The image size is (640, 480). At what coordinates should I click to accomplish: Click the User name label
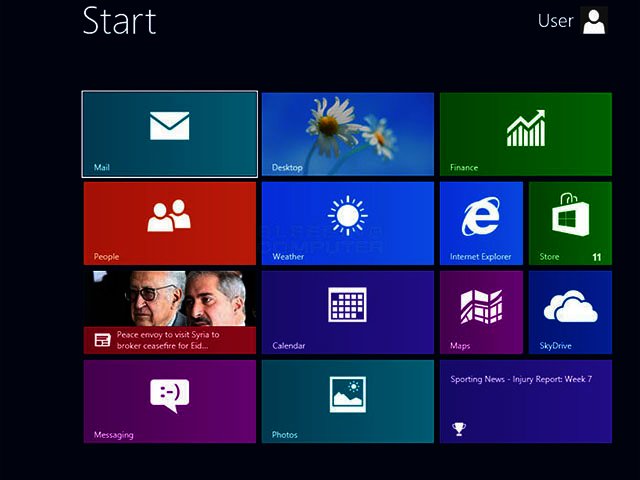(x=556, y=21)
